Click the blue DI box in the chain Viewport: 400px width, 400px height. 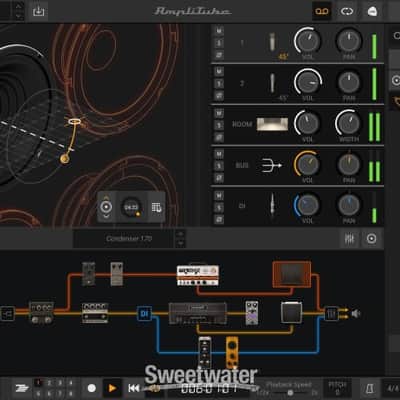click(x=144, y=314)
